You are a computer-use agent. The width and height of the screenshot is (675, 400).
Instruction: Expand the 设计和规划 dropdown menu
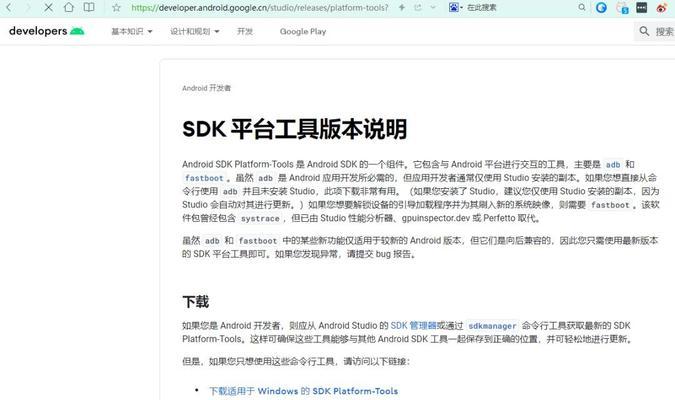click(195, 31)
